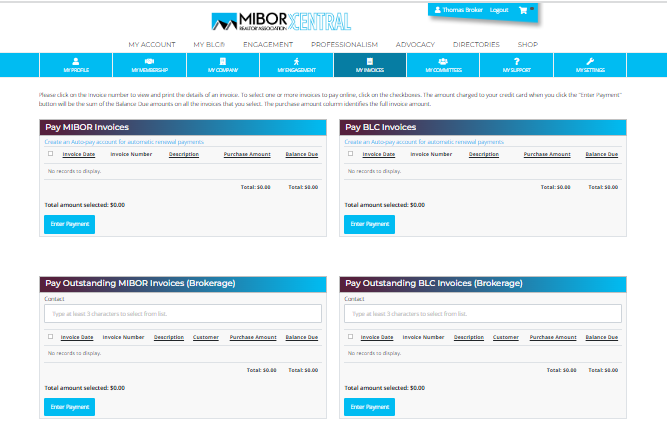Sort Pay MIBOR Invoices by Purchase Amount

(247, 154)
